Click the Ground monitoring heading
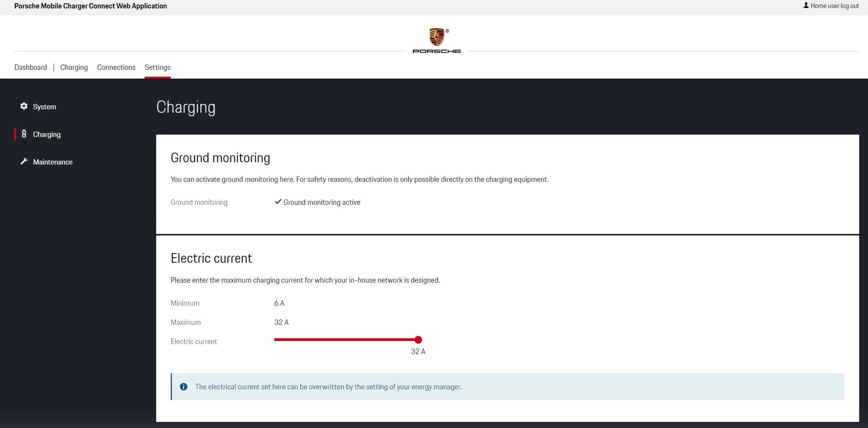 click(220, 158)
